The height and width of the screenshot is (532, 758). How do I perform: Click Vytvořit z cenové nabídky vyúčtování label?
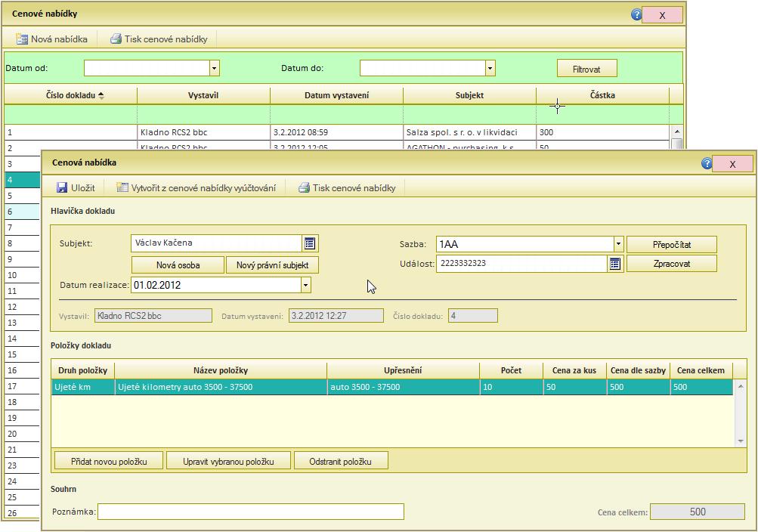tap(203, 187)
